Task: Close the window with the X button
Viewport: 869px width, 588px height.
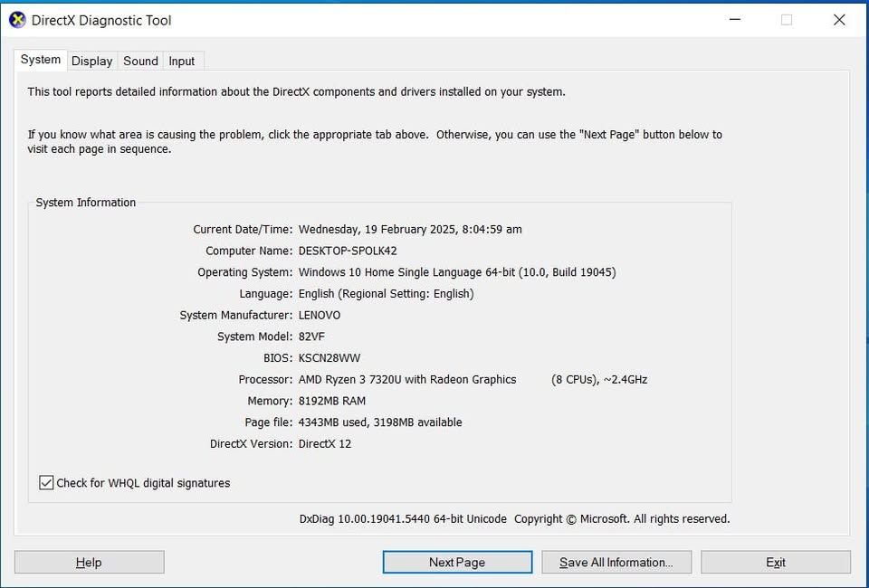Action: tap(839, 20)
